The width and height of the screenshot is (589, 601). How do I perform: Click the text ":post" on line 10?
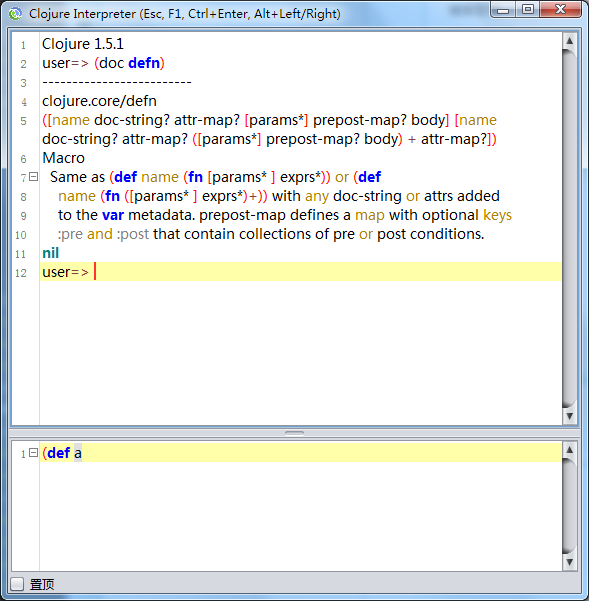[x=133, y=234]
